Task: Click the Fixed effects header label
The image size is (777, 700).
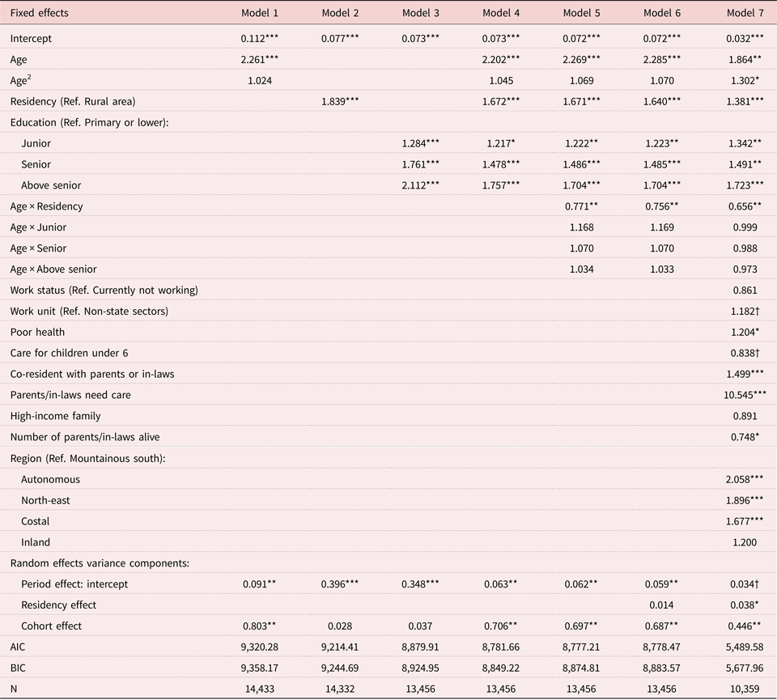Action: coord(40,13)
